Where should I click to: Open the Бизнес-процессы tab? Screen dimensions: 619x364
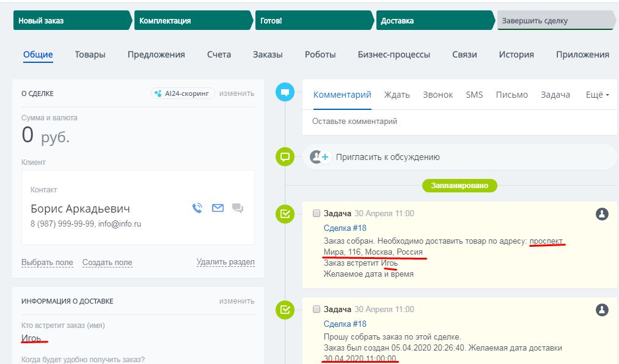394,54
